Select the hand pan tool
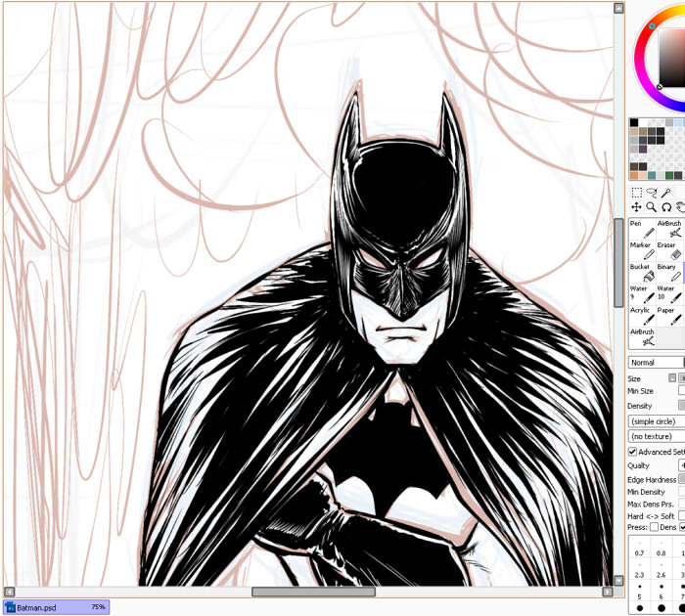Image resolution: width=685 pixels, height=616 pixels. 680,207
